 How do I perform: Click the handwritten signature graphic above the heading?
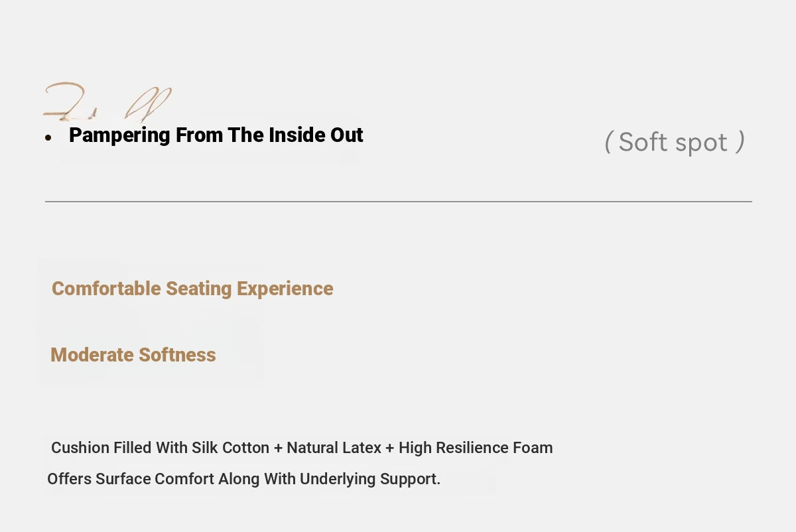tap(108, 102)
